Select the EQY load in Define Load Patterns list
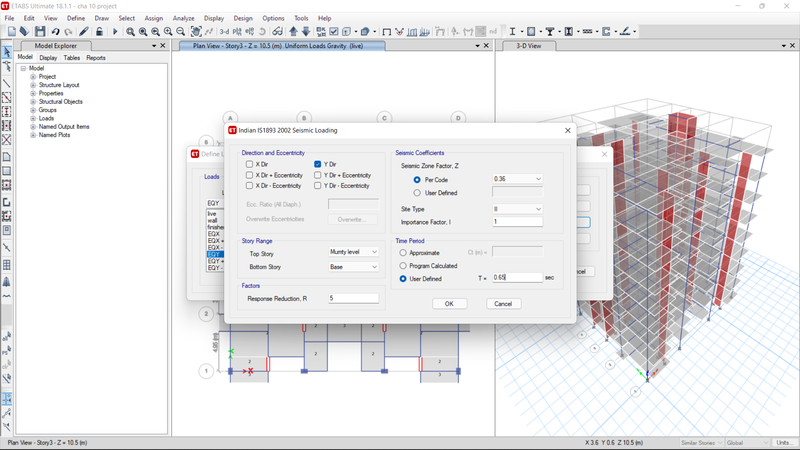This screenshot has height=450, width=800. 214,254
